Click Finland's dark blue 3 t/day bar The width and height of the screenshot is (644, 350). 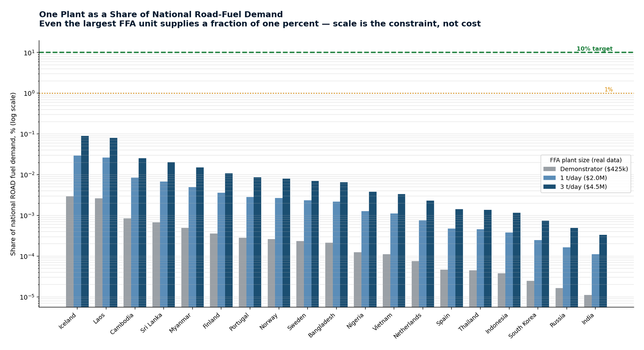click(x=229, y=240)
